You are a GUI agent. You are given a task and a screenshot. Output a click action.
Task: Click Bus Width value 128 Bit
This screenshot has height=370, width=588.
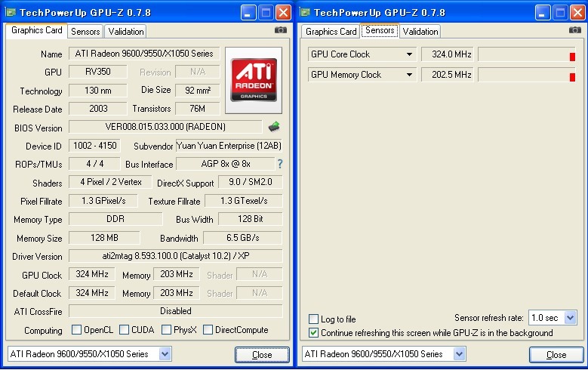[x=251, y=219]
